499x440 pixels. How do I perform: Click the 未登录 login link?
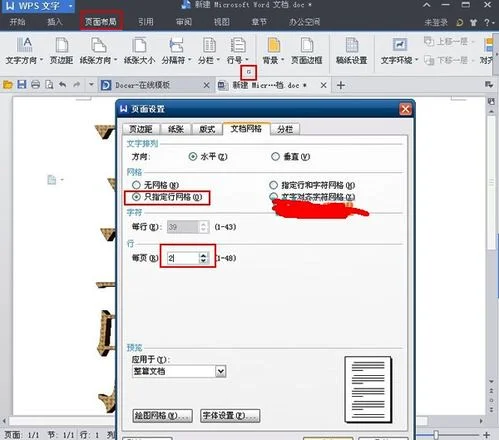[x=436, y=22]
